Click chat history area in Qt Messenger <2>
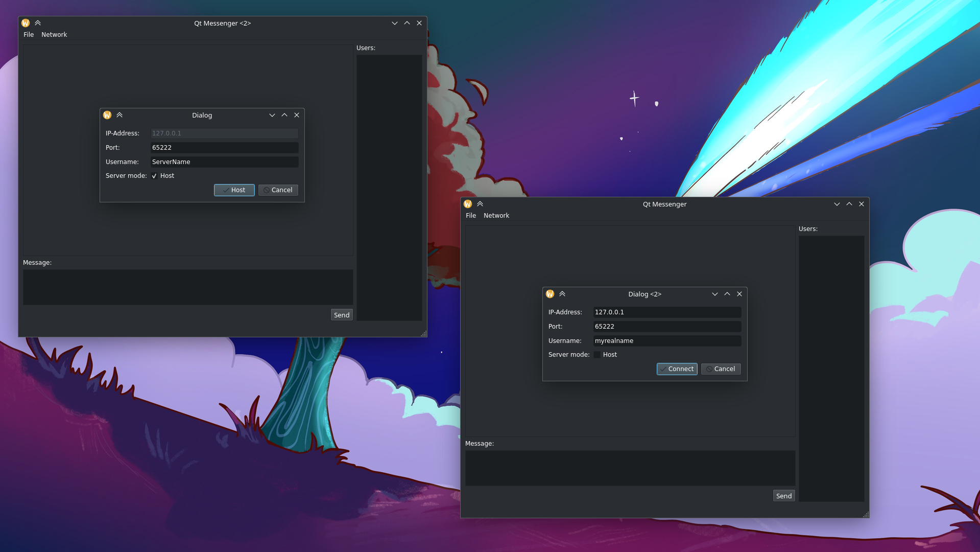This screenshot has height=552, width=980. pos(188,150)
